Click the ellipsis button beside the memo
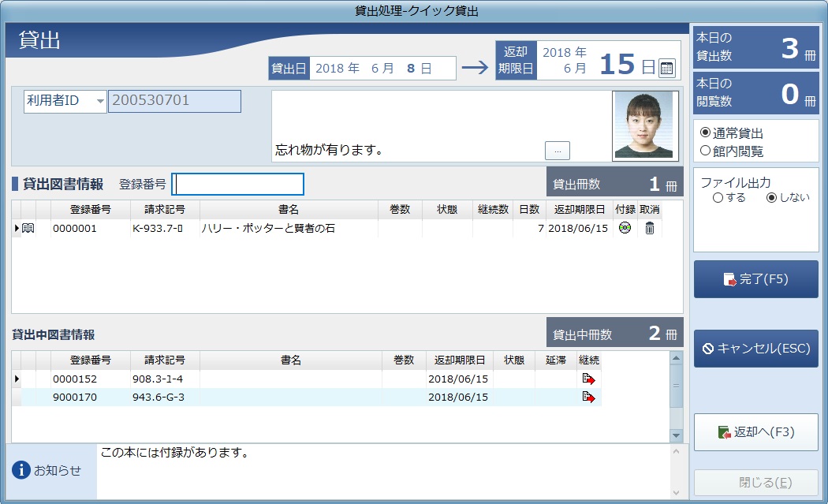Viewport: 828px width, 504px height. 557,151
